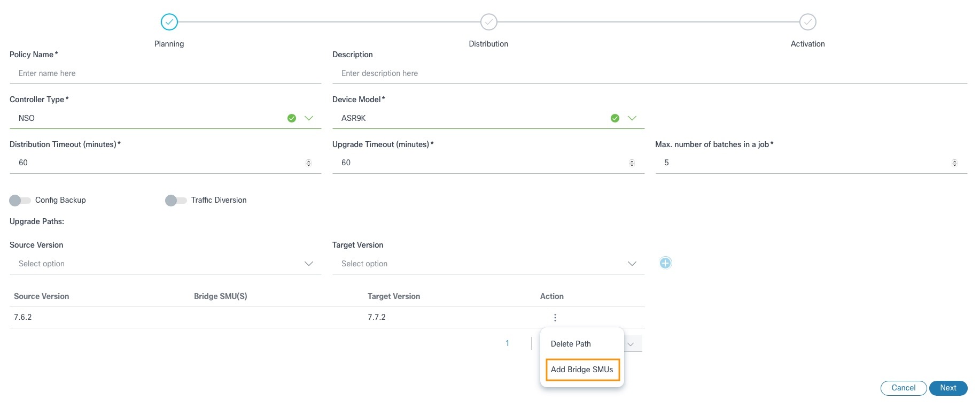Click the Policy Name input field
The height and width of the screenshot is (407, 980).
tap(165, 73)
